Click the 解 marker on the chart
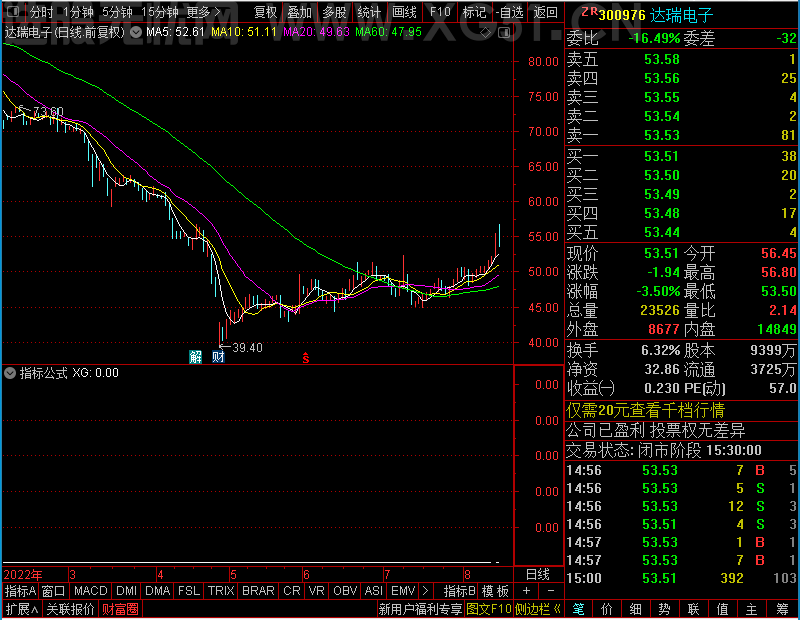Viewport: 800px width, 620px height. (195, 357)
